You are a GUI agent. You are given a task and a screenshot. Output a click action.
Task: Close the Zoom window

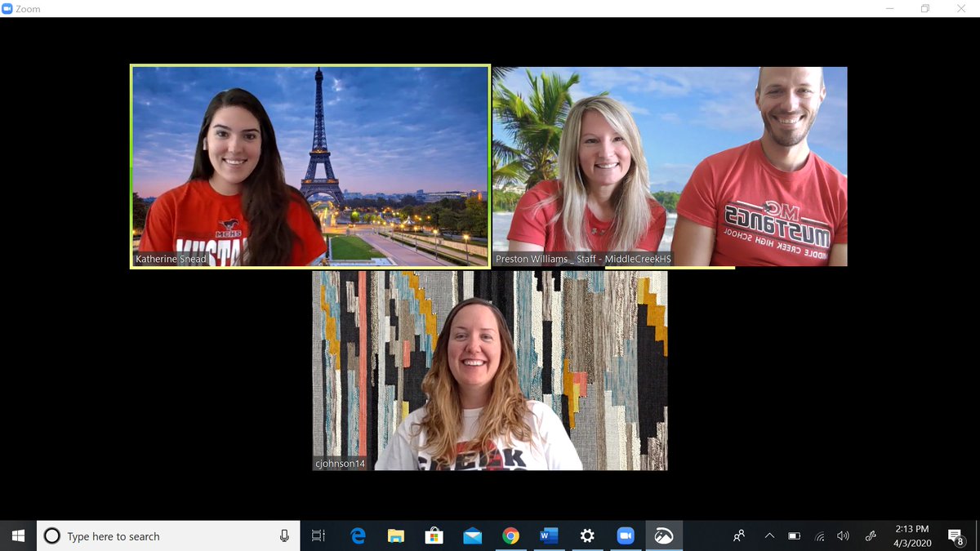(961, 9)
